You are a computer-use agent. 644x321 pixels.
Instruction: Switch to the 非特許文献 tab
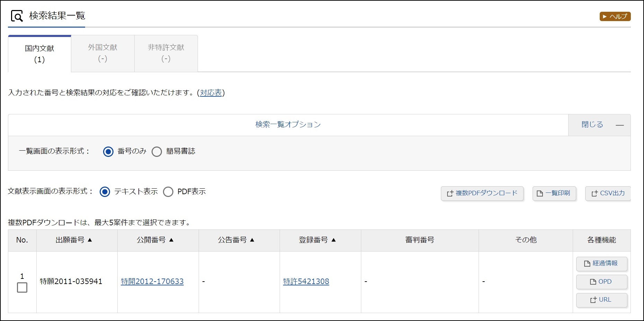166,53
